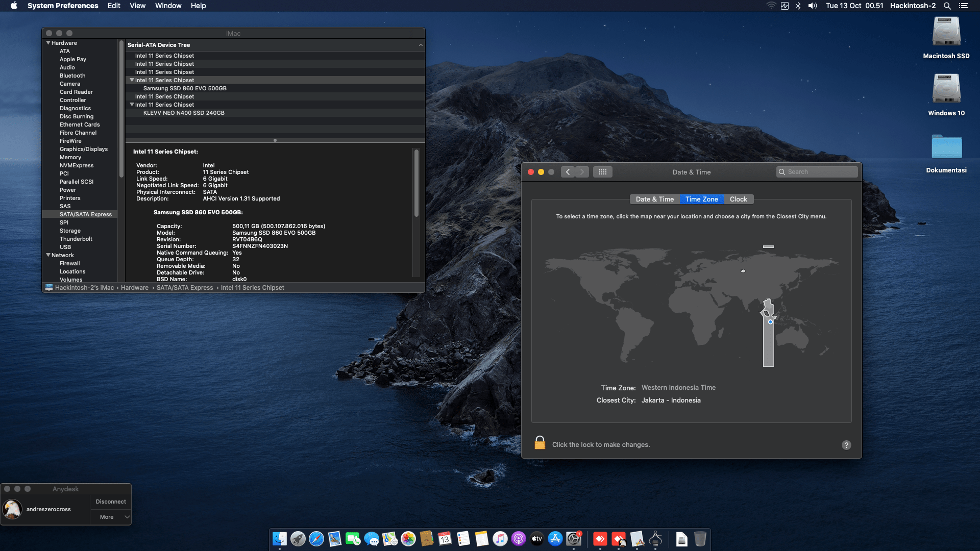The image size is (980, 551).
Task: Switch to the Date & Time tab
Action: coord(655,199)
